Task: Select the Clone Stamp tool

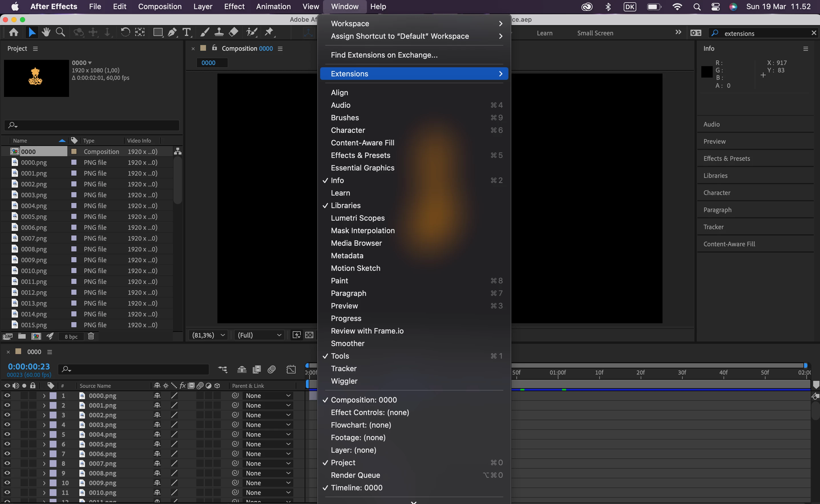Action: point(219,32)
